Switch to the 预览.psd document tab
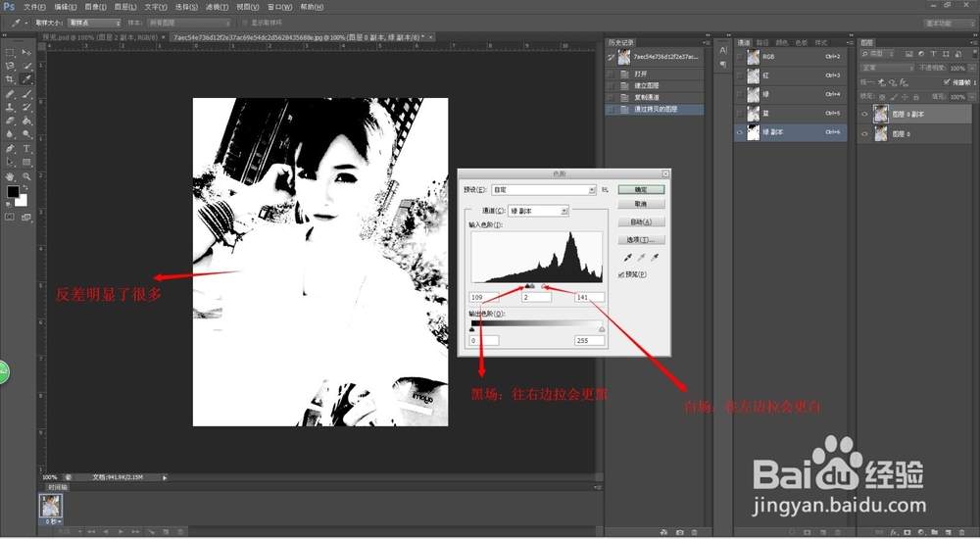Image resolution: width=980 pixels, height=539 pixels. click(x=102, y=37)
